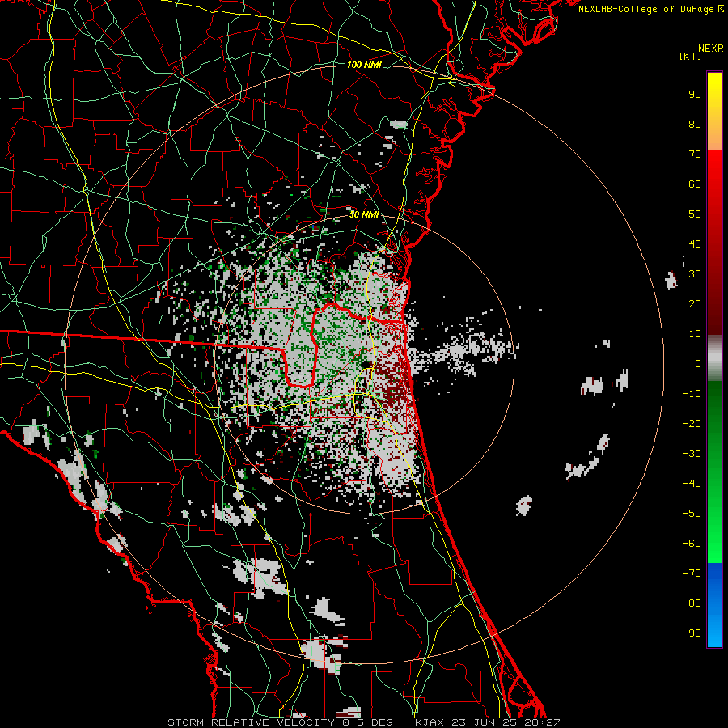Pick the green segment of the color bar

[714, 472]
